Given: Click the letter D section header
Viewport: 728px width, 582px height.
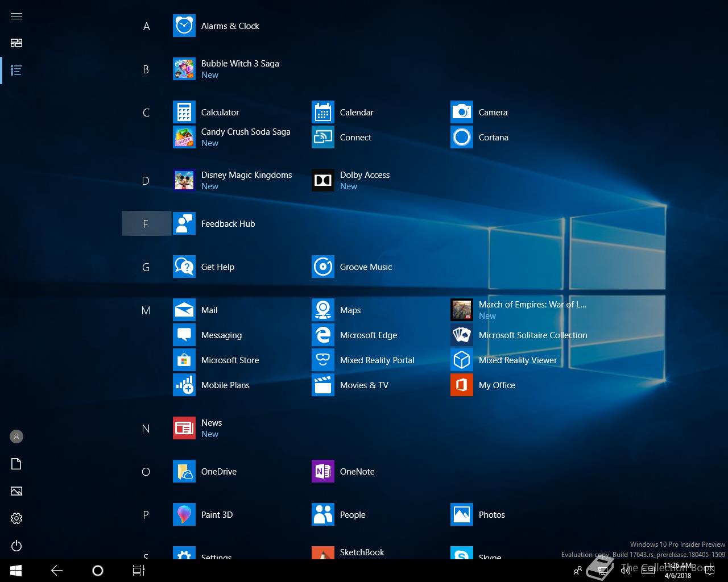Looking at the screenshot, I should tap(146, 181).
